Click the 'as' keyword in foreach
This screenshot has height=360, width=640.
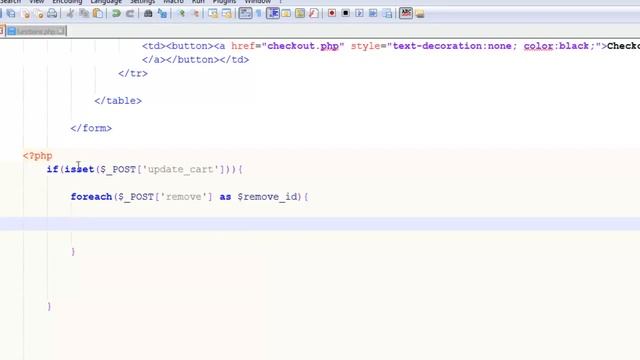[225, 197]
